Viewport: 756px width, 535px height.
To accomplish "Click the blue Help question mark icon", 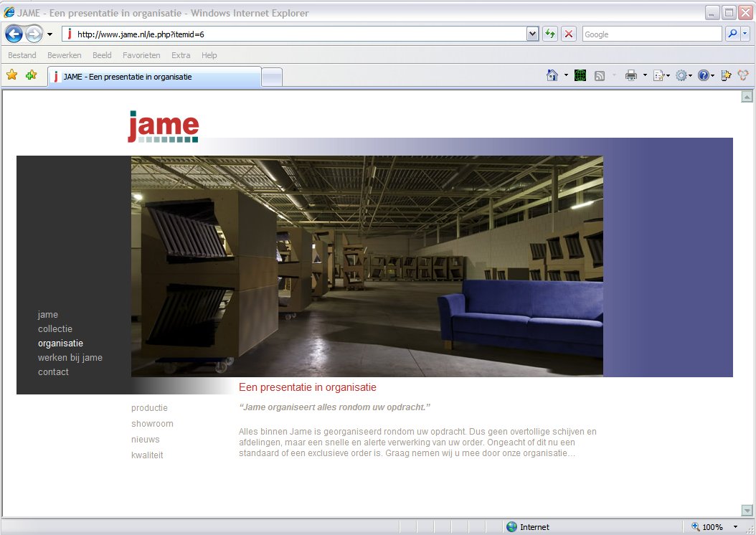I will 703,75.
